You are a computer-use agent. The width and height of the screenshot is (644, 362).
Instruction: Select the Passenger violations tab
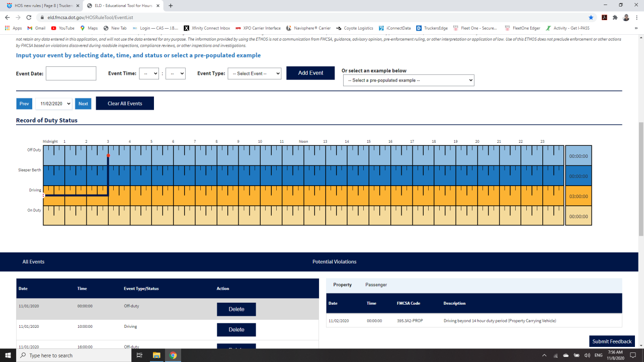click(x=376, y=285)
